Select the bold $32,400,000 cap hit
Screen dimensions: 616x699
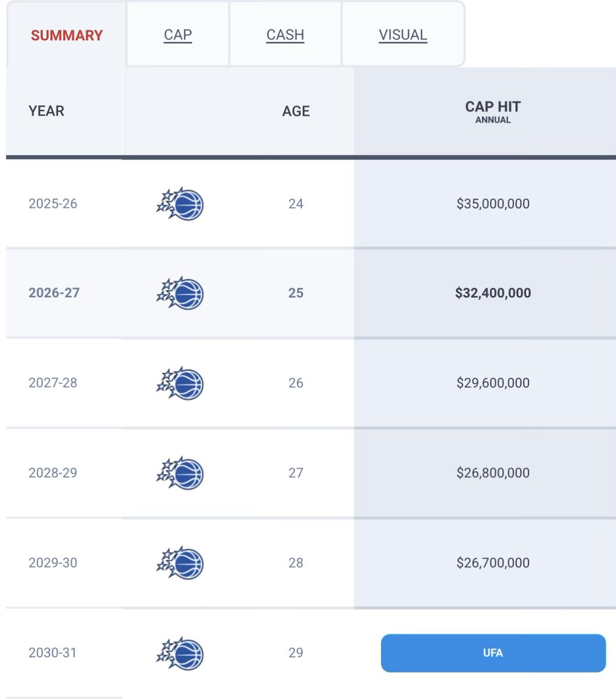pos(493,293)
